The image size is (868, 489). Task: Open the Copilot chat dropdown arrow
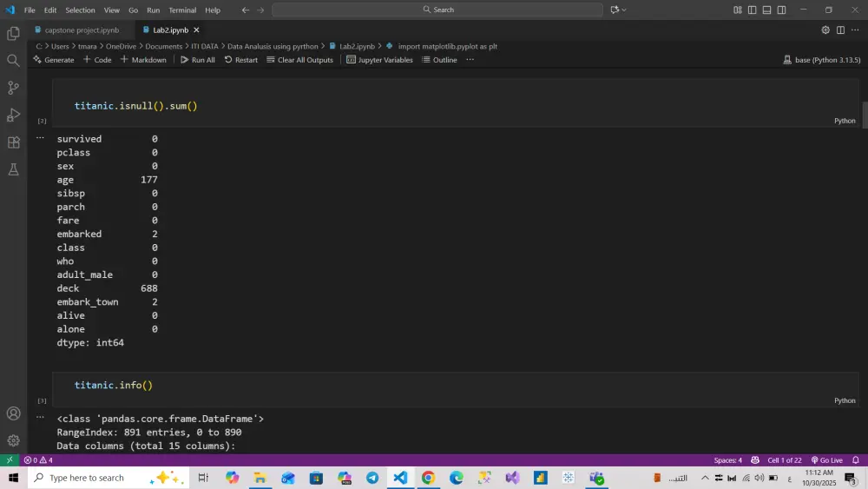624,10
